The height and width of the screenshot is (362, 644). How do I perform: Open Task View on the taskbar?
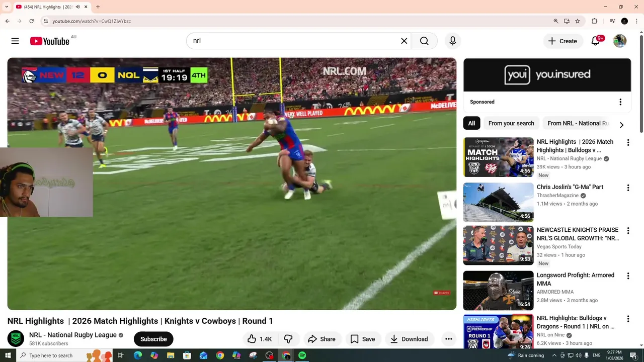coord(121,355)
